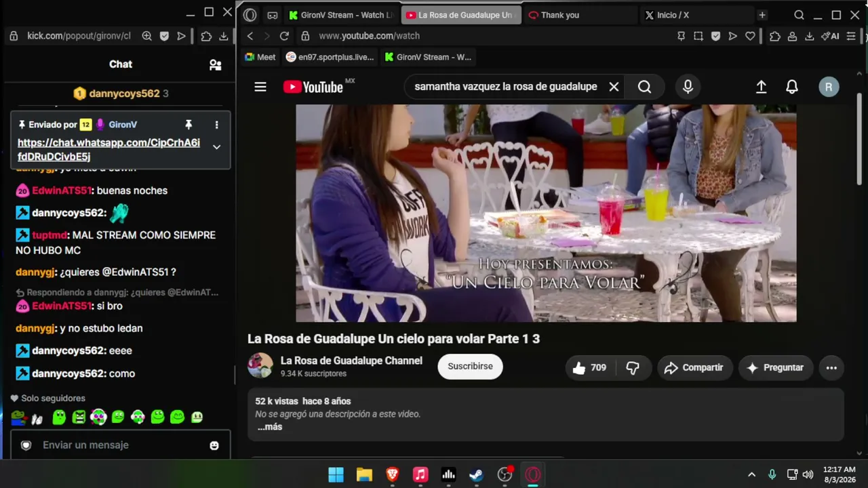Image resolution: width=868 pixels, height=488 pixels.
Task: Expand the pinned message chevron
Action: pyautogui.click(x=216, y=147)
